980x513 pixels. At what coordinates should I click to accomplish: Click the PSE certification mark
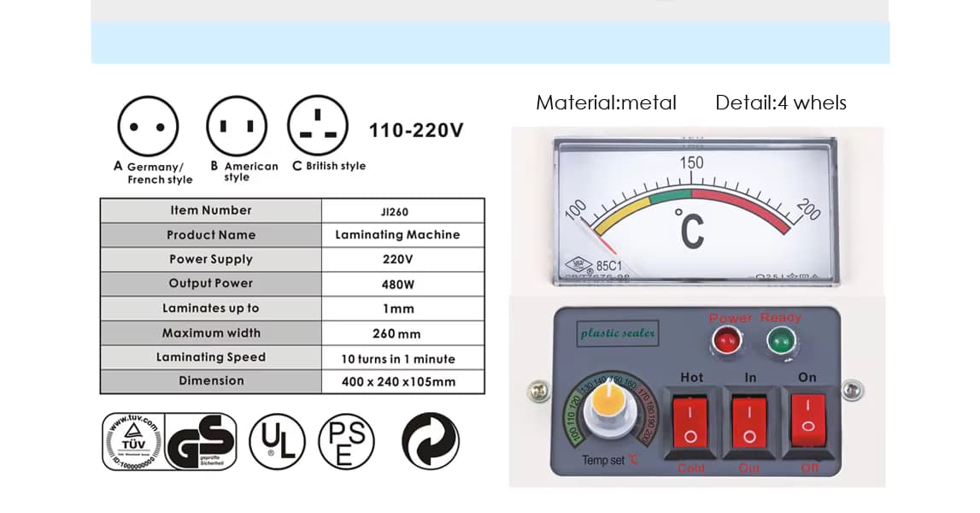pos(346,441)
